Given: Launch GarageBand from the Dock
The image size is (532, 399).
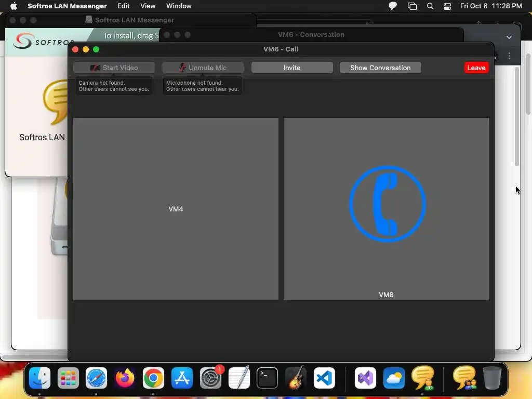Looking at the screenshot, I should point(296,378).
